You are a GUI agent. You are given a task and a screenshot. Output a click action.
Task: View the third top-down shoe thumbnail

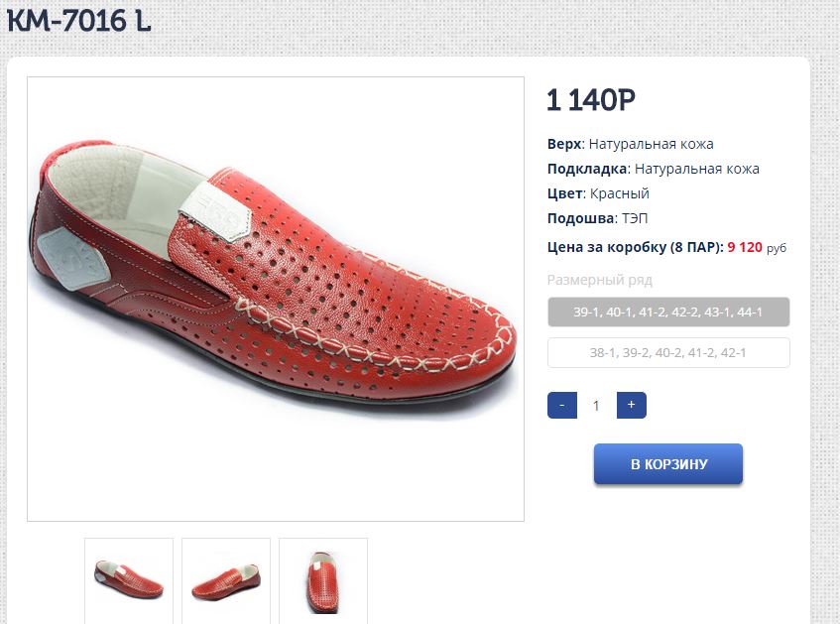pyautogui.click(x=323, y=578)
